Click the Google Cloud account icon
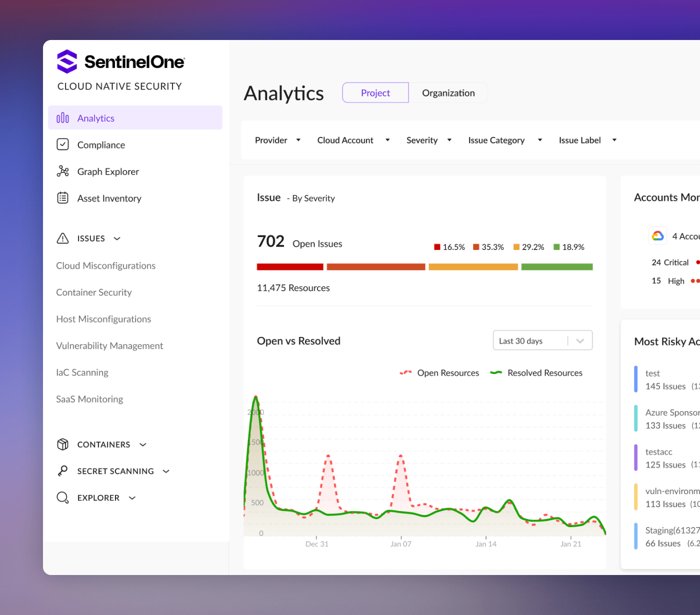This screenshot has width=700, height=615. tap(657, 236)
